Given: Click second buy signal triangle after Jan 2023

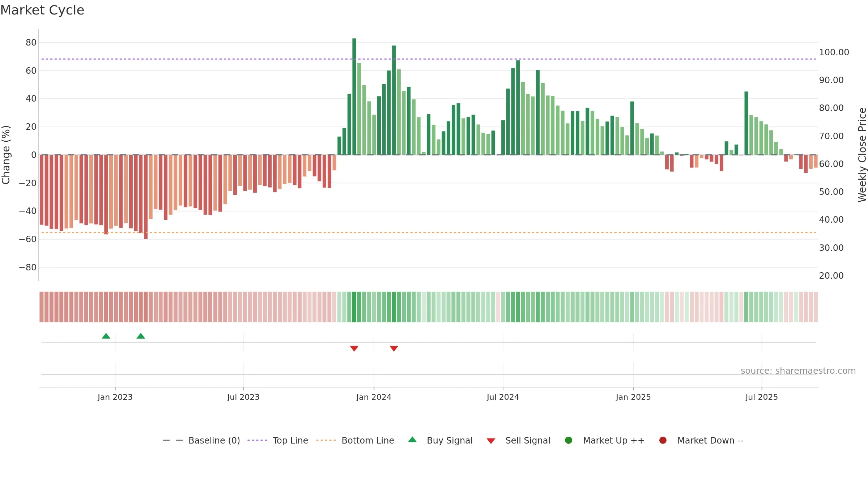Looking at the screenshot, I should click(141, 336).
